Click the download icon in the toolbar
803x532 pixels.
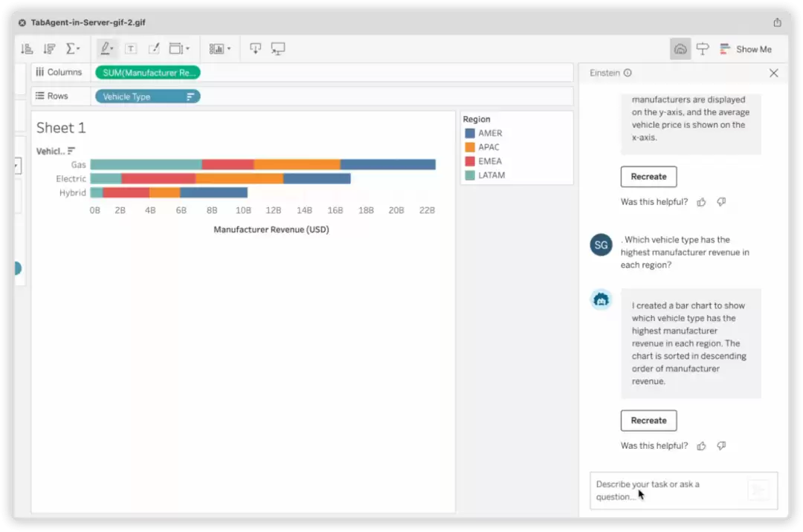255,48
